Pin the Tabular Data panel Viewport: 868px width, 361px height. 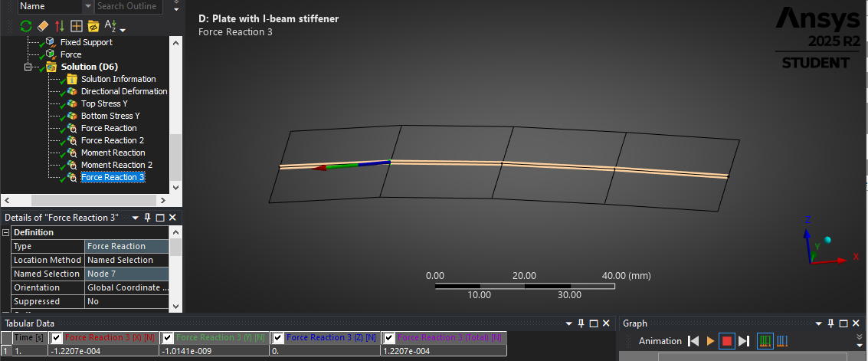tap(581, 323)
